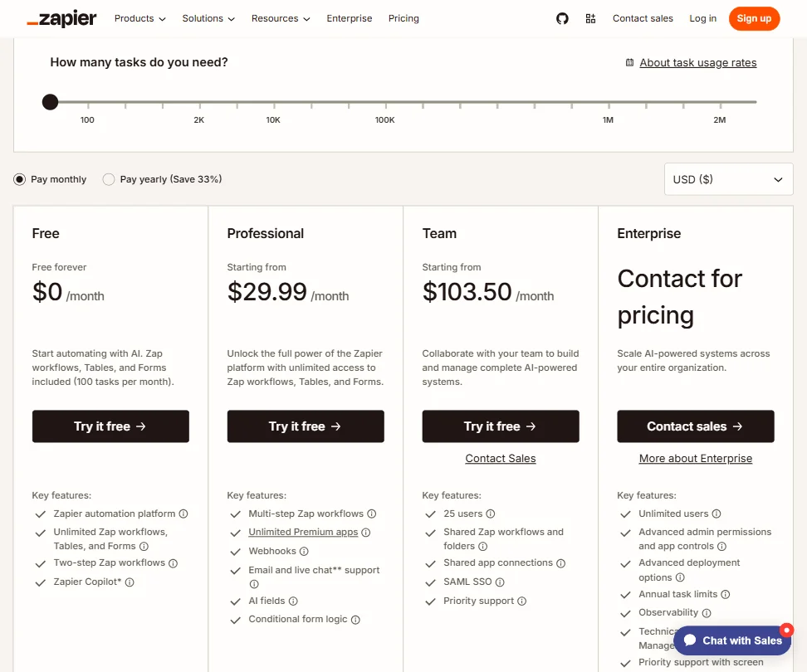The height and width of the screenshot is (672, 807).
Task: Click calendar icon beside About task usage rates
Action: click(x=629, y=63)
